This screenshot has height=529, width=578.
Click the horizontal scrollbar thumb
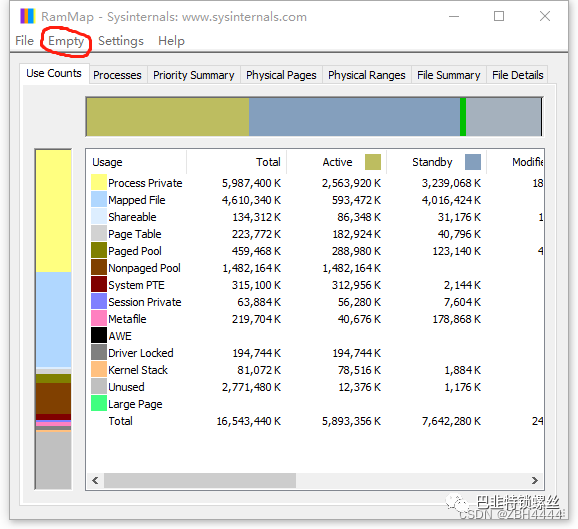200,480
